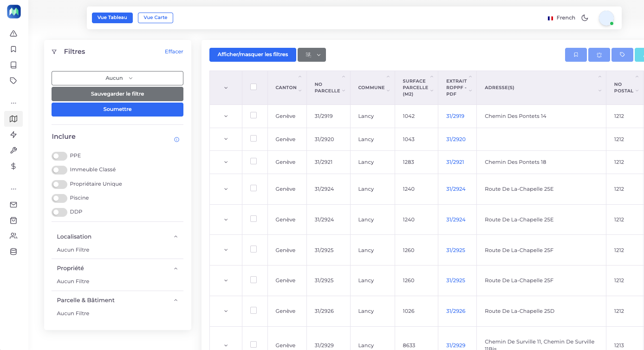Turn on the Piscine filter switch
This screenshot has width=644, height=350.
pyautogui.click(x=59, y=198)
